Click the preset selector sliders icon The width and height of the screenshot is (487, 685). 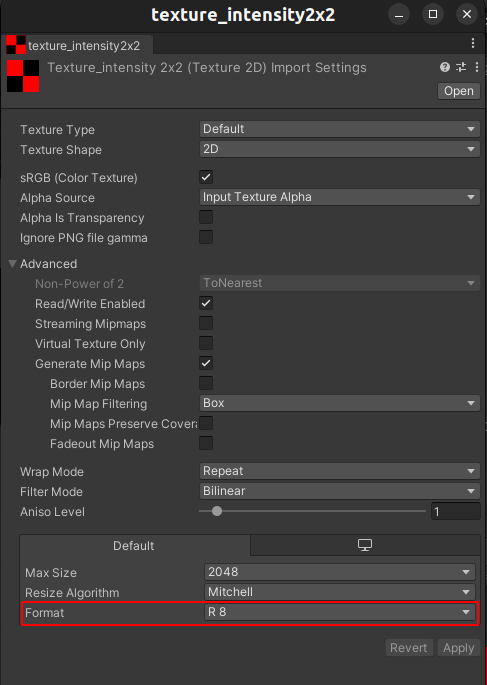[461, 67]
